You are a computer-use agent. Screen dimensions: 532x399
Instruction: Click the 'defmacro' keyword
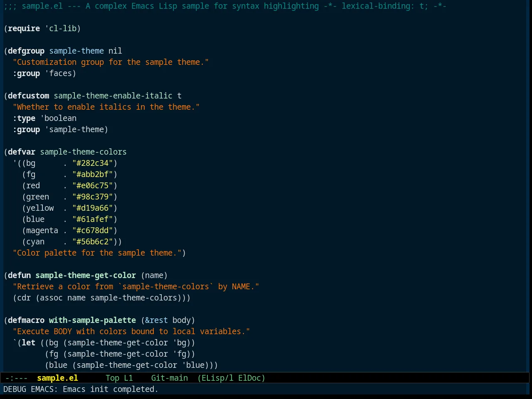pyautogui.click(x=26, y=320)
